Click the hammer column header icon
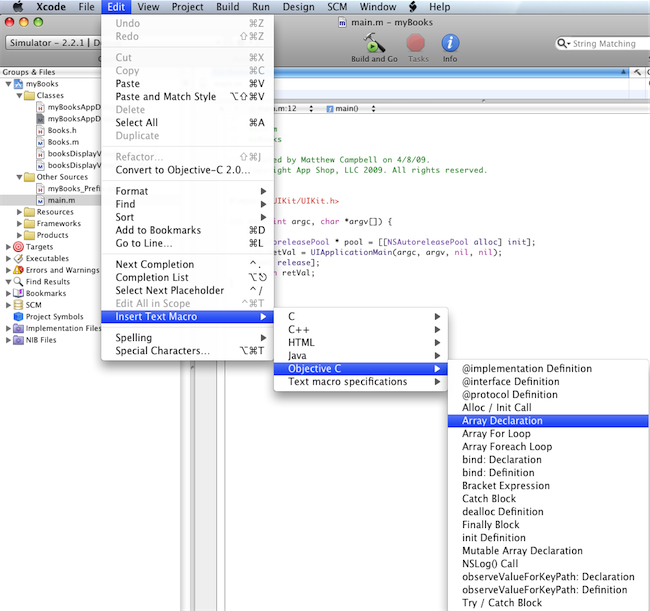The image size is (650, 611). click(637, 72)
